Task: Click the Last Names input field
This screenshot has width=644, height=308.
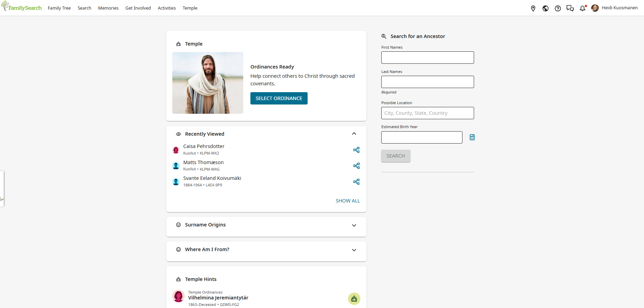Action: 428,82
